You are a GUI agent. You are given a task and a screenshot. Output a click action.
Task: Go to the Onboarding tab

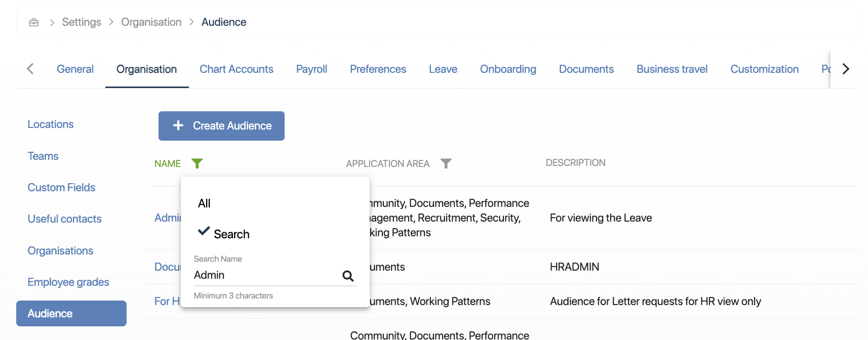click(x=507, y=69)
